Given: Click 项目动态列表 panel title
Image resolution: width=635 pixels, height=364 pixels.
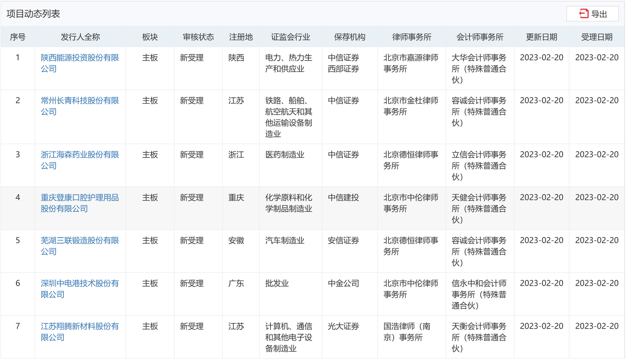Looking at the screenshot, I should tap(33, 14).
